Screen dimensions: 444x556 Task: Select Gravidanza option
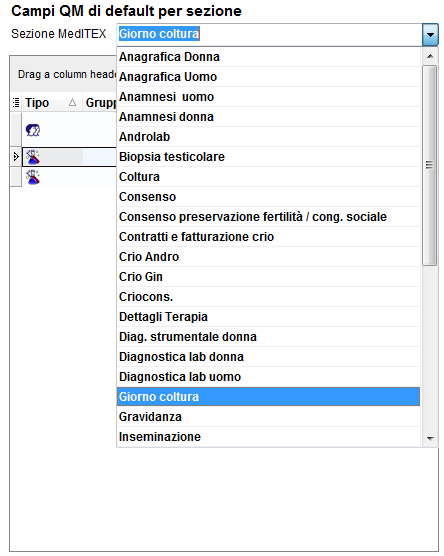tap(268, 417)
